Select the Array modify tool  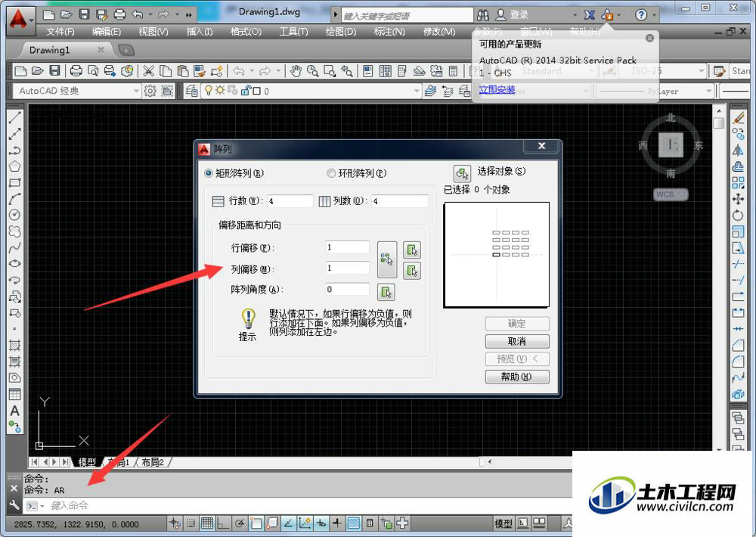738,182
